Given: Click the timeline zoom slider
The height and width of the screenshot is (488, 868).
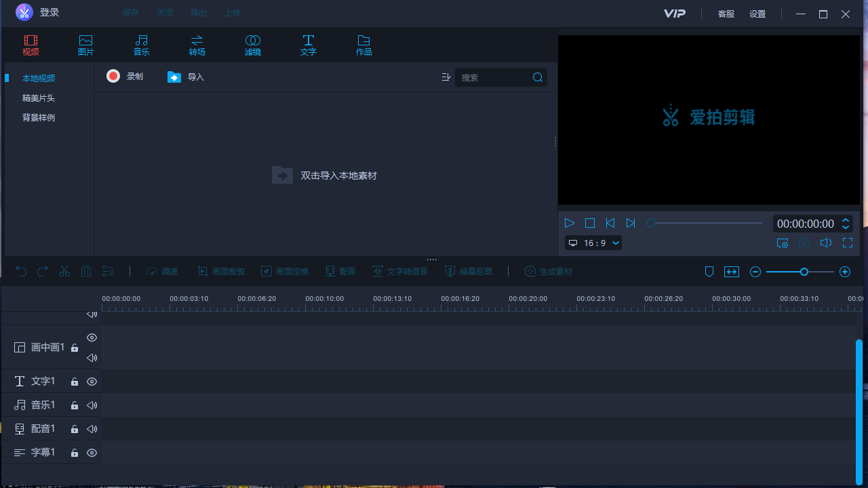Looking at the screenshot, I should click(800, 272).
